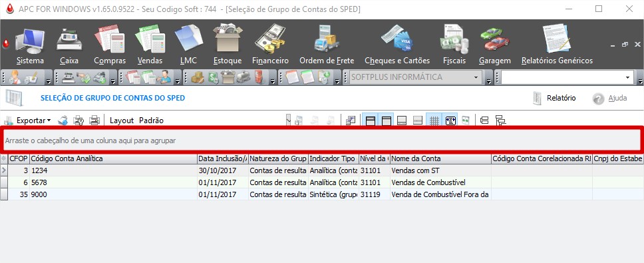Click the print setup icon with wrench
Viewport: 644px width, 263px height.
79,121
